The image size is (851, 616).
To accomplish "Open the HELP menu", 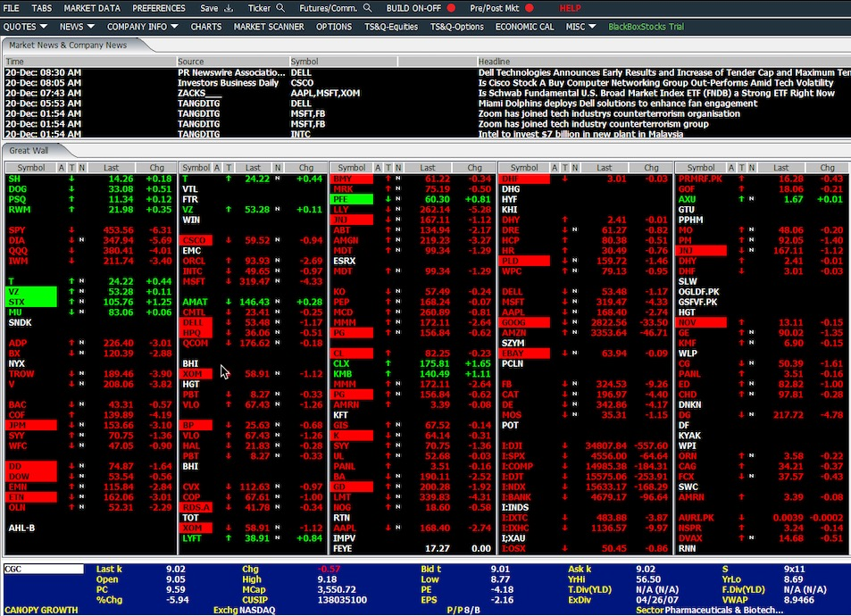I will pyautogui.click(x=571, y=8).
